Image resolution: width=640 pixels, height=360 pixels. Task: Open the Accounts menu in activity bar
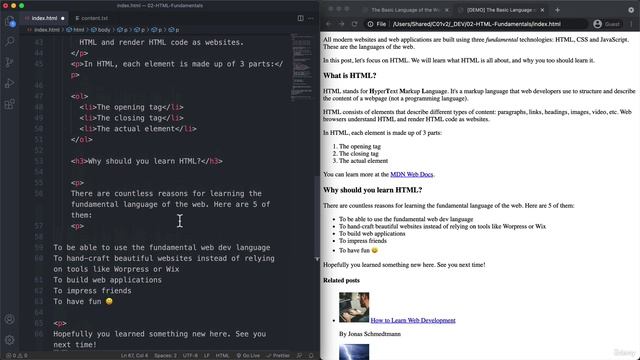pos(10,319)
